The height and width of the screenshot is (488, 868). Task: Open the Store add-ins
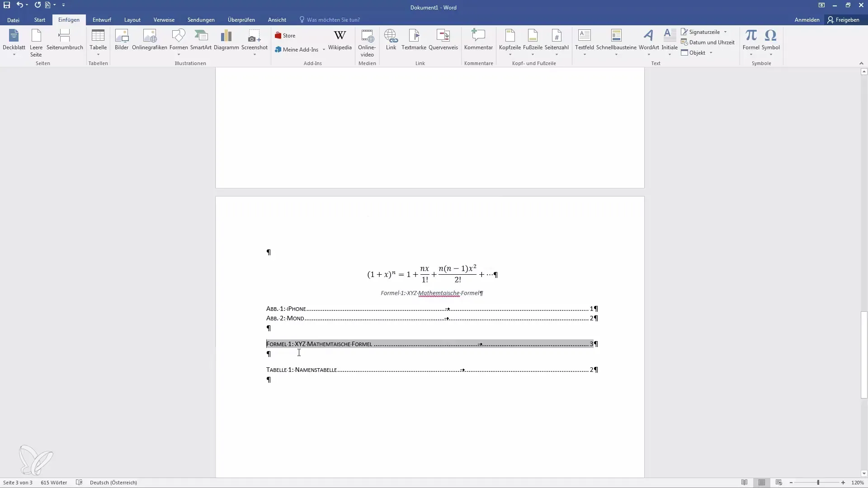click(x=285, y=36)
